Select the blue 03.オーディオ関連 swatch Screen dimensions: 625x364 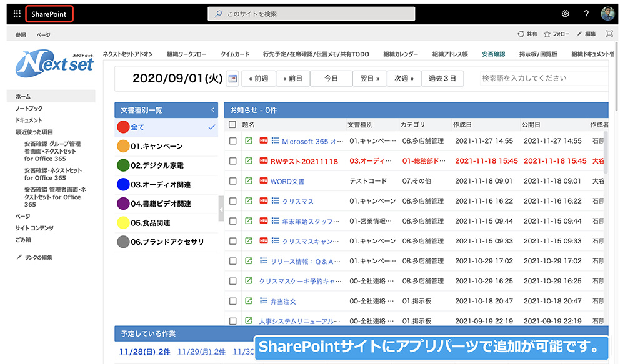[123, 184]
